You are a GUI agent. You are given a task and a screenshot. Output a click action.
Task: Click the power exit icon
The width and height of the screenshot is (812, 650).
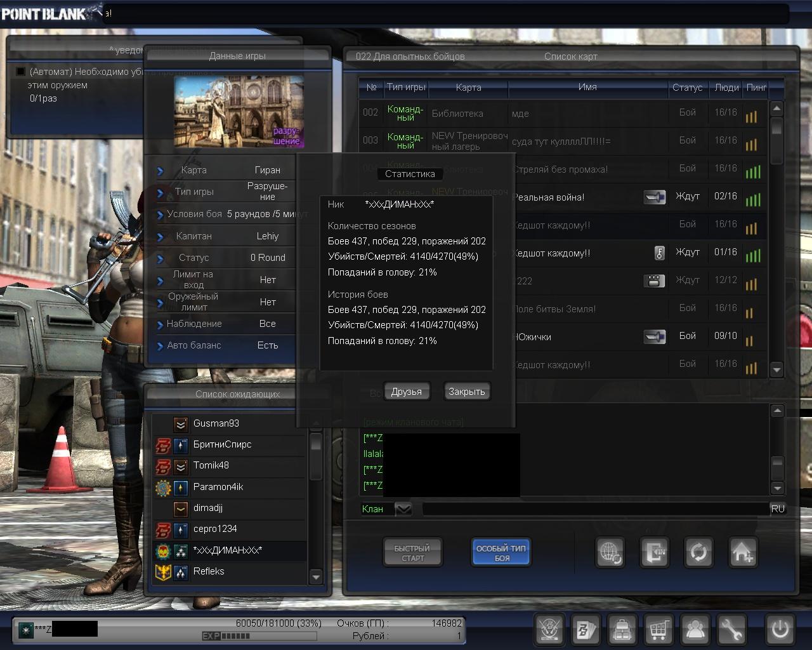tap(780, 630)
